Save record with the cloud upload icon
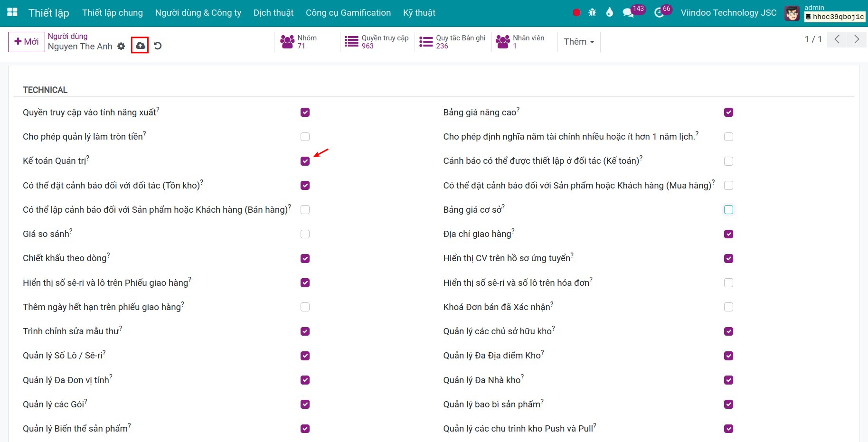The image size is (868, 442). (x=140, y=46)
